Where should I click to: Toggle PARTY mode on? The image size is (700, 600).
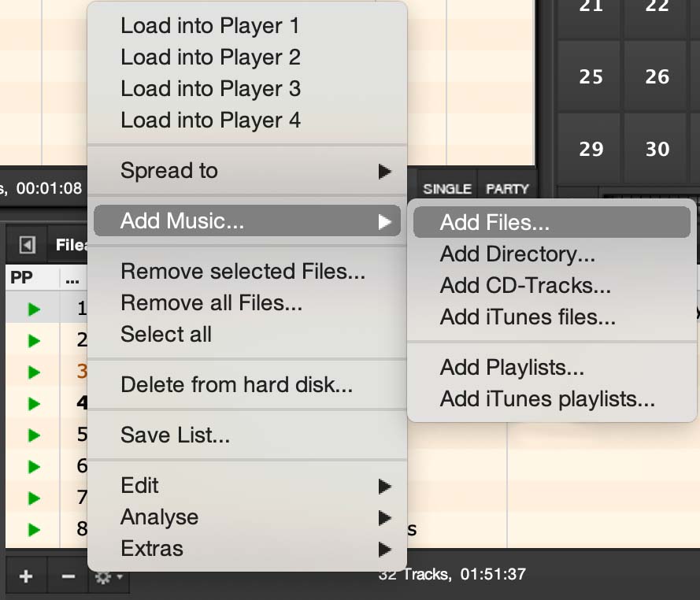pos(507,189)
